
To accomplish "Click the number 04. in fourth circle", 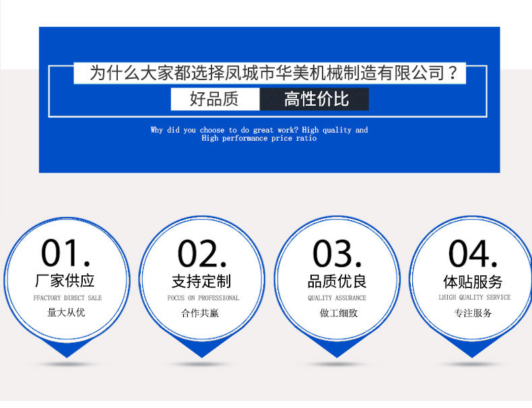I will click(473, 254).
